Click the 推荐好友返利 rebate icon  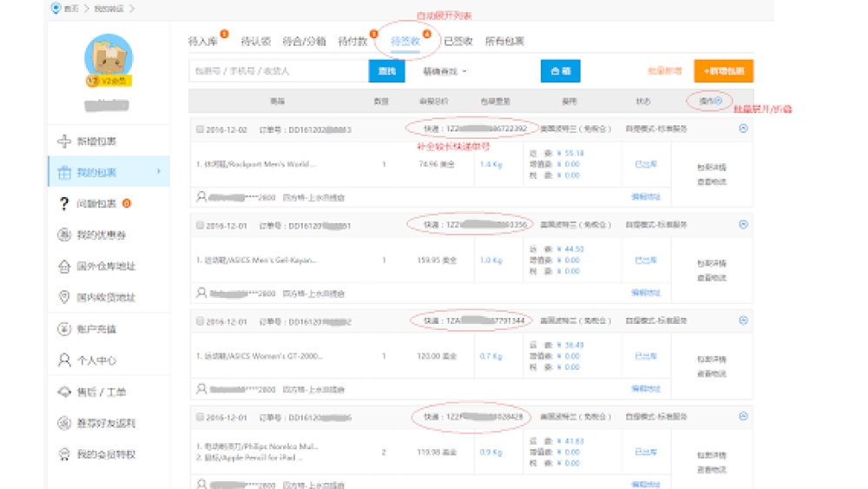(x=64, y=423)
